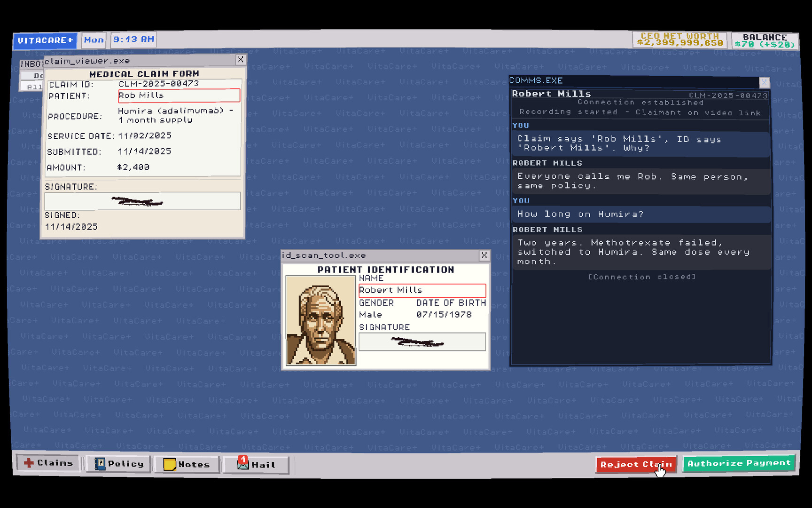The width and height of the screenshot is (812, 508).
Task: Close the id_scan_tool.exe window
Action: pos(484,255)
